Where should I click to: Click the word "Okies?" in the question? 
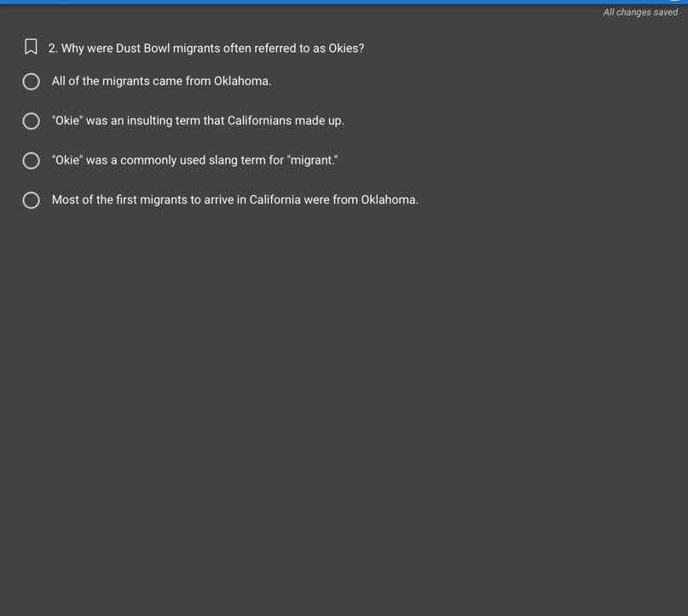click(x=346, y=49)
